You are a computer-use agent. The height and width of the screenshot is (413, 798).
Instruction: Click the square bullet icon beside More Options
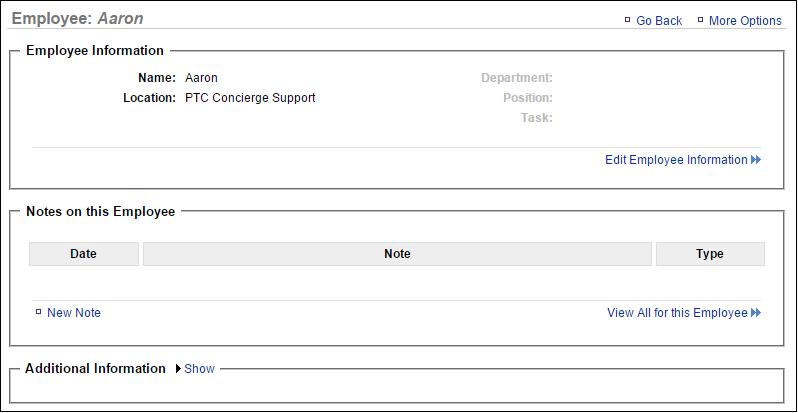[x=700, y=20]
